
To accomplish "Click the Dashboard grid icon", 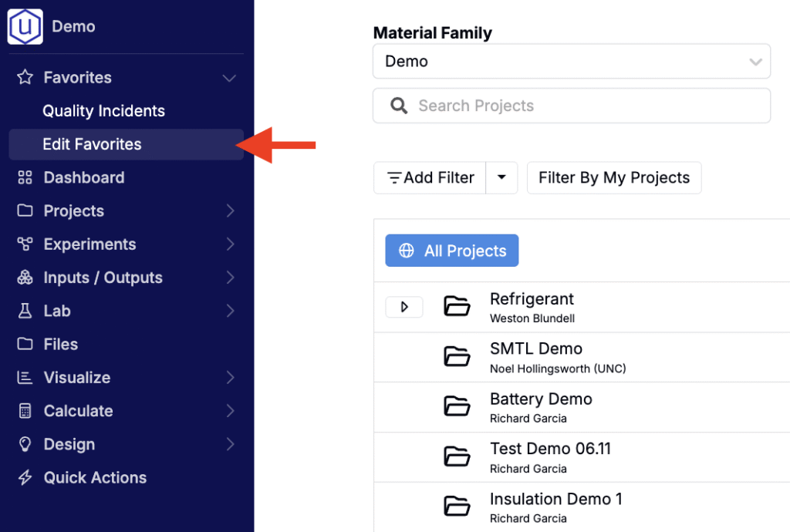I will (25, 178).
